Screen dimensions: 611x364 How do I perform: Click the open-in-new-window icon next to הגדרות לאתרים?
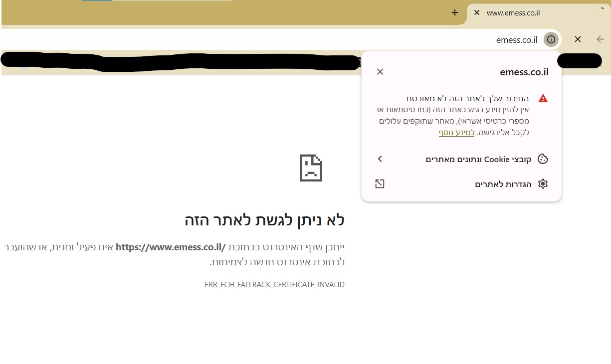click(380, 183)
